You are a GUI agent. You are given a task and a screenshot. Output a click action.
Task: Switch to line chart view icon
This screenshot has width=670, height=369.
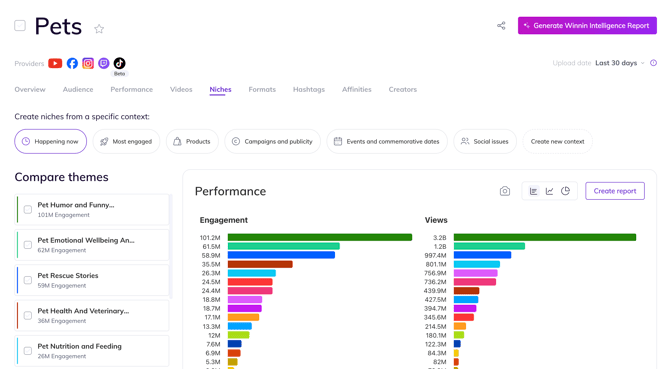click(550, 191)
